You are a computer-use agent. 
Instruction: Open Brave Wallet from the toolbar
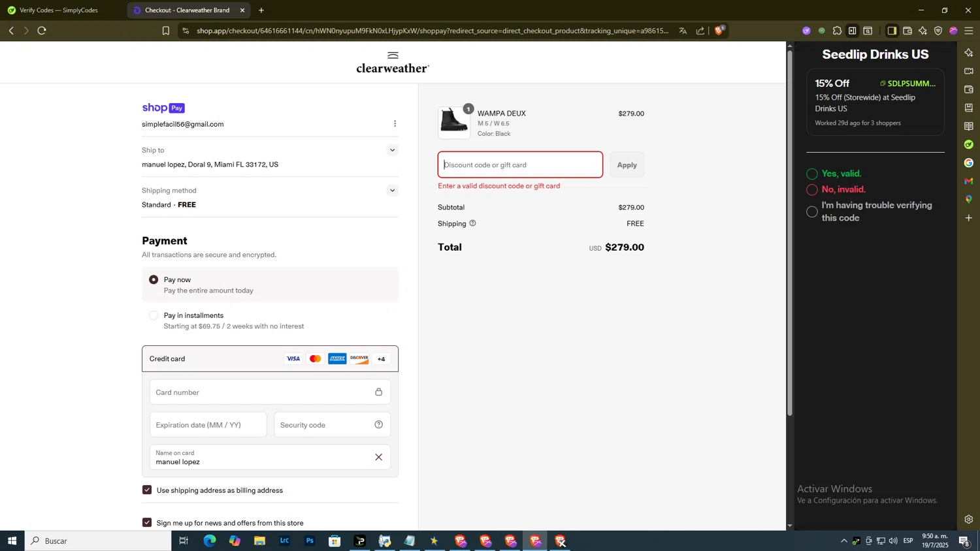[x=907, y=31]
